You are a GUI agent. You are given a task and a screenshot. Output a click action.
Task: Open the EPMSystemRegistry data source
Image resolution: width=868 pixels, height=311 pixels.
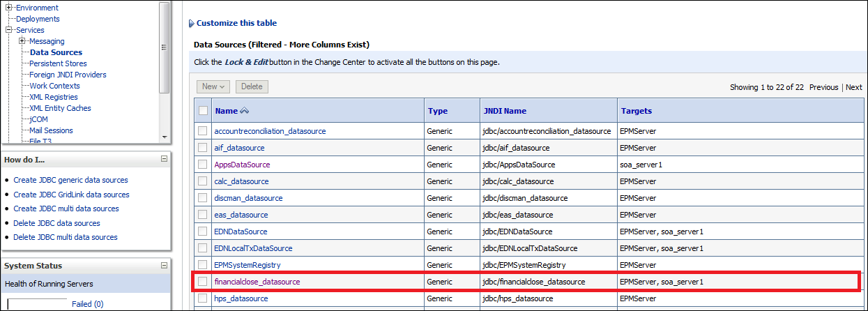pyautogui.click(x=247, y=265)
